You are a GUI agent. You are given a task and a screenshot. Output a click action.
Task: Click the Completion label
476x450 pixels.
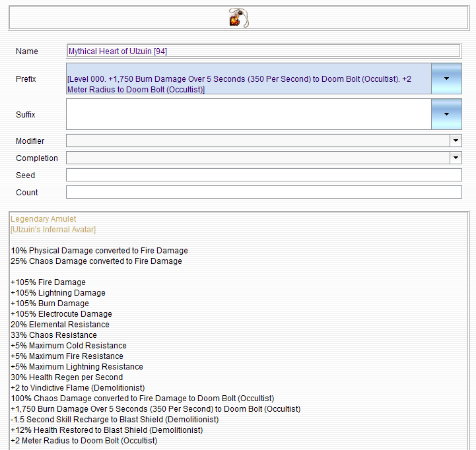click(x=37, y=158)
